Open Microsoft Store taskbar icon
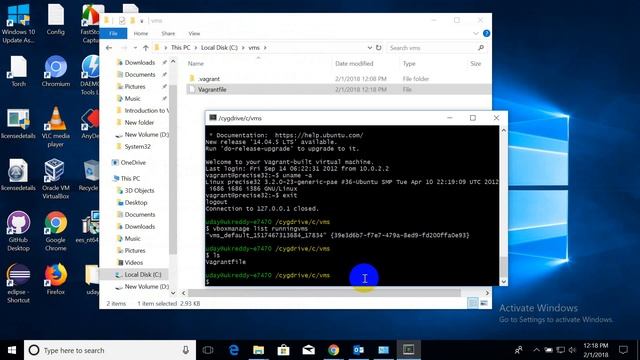 coord(283,350)
